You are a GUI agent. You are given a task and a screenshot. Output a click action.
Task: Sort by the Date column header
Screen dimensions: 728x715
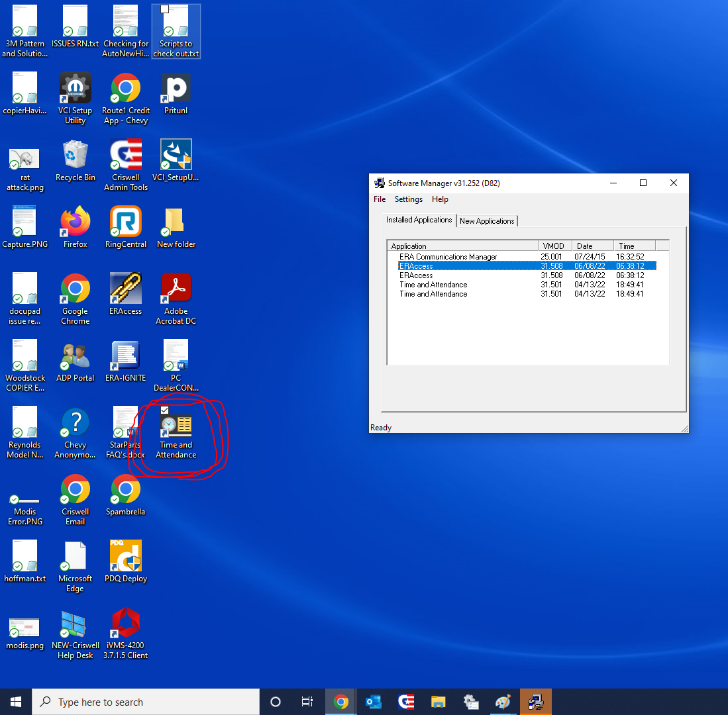(593, 246)
